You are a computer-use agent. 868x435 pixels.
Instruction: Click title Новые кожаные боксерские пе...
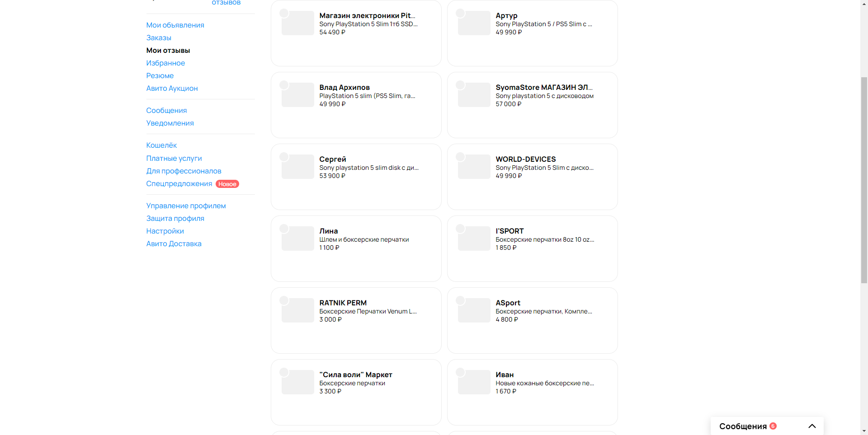coord(545,383)
